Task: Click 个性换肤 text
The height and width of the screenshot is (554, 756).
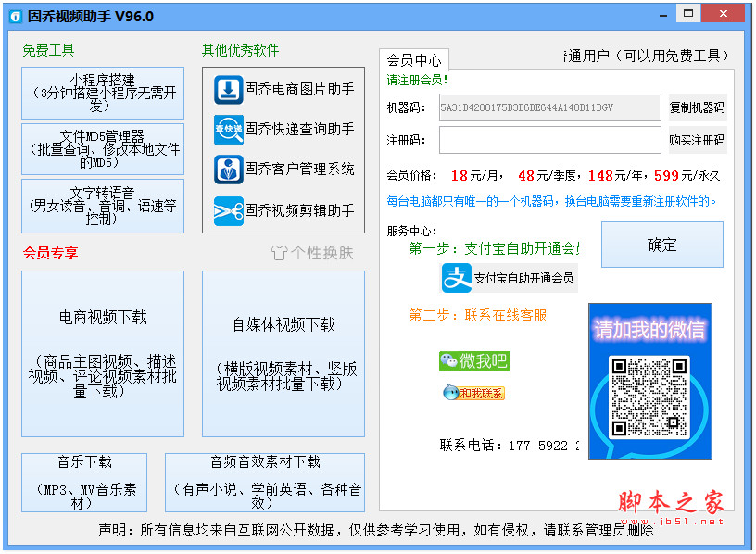Action: 322,253
